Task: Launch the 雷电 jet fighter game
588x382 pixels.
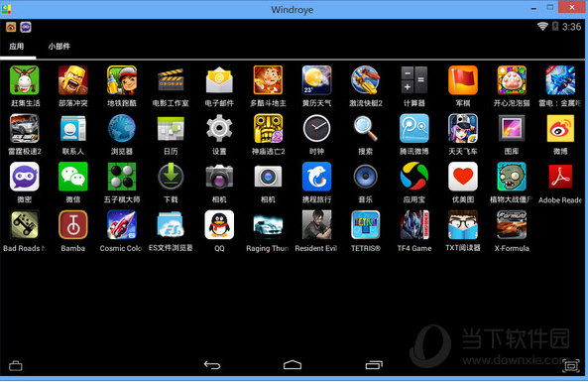Action: click(560, 80)
